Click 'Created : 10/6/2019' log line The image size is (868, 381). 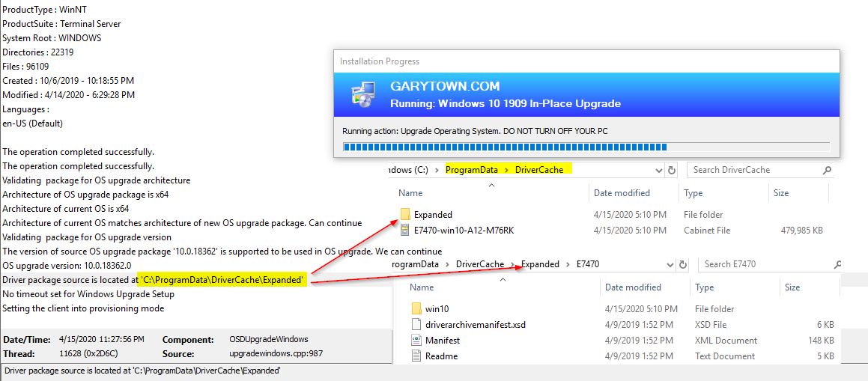[68, 81]
